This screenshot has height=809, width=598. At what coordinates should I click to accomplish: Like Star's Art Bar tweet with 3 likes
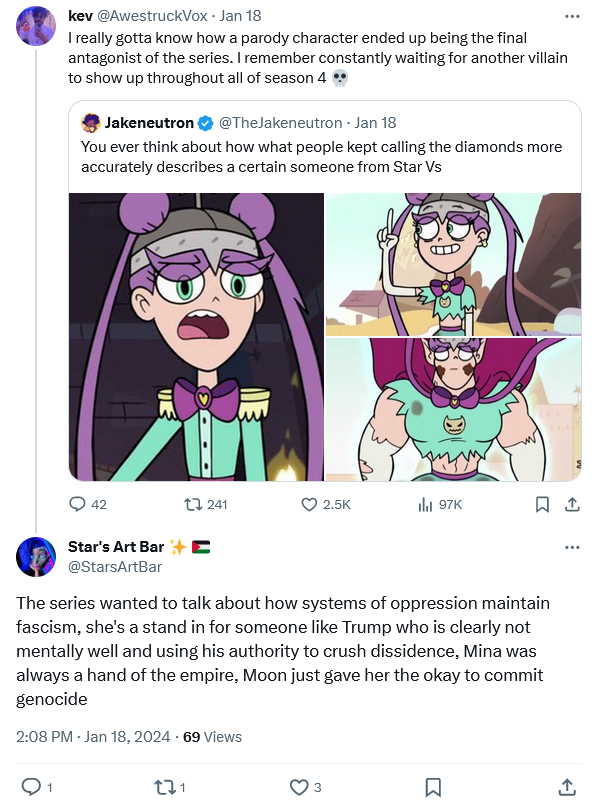(299, 787)
